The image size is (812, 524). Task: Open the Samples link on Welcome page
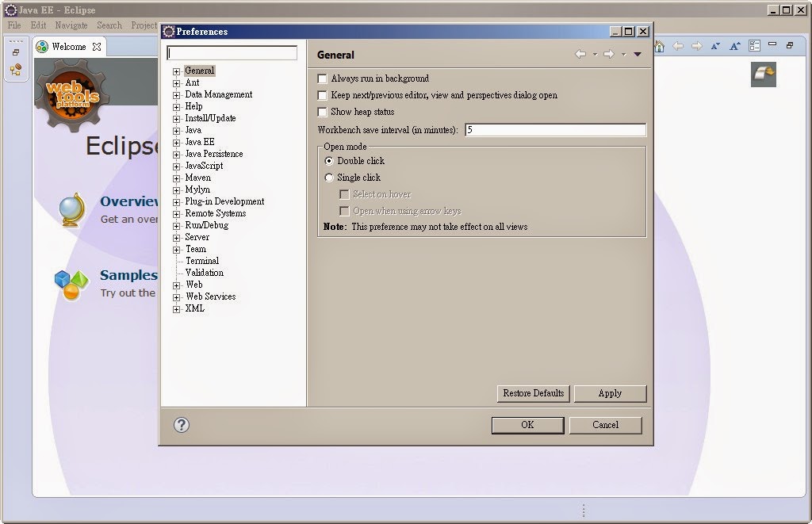(x=129, y=275)
